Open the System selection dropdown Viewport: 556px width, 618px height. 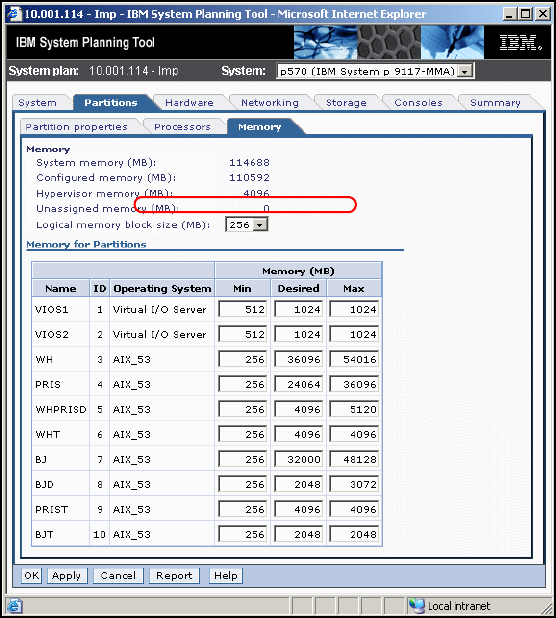pos(465,71)
